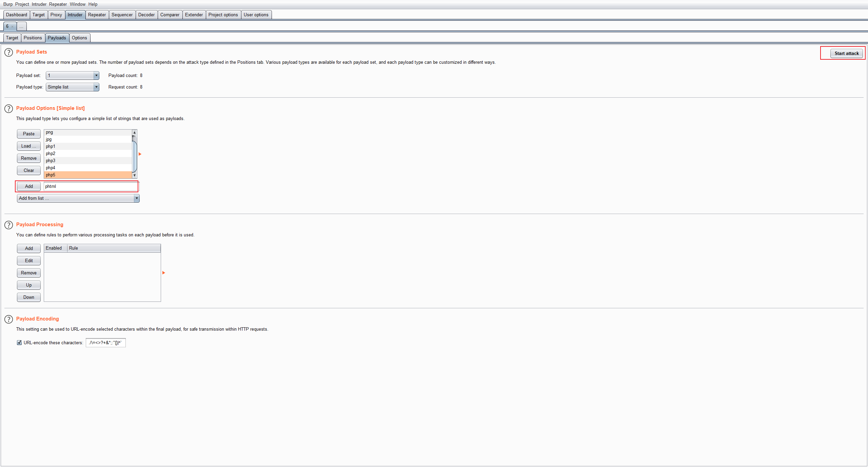Open the Intruder menu in menu bar
Viewport: 868px width, 467px height.
[x=39, y=4]
